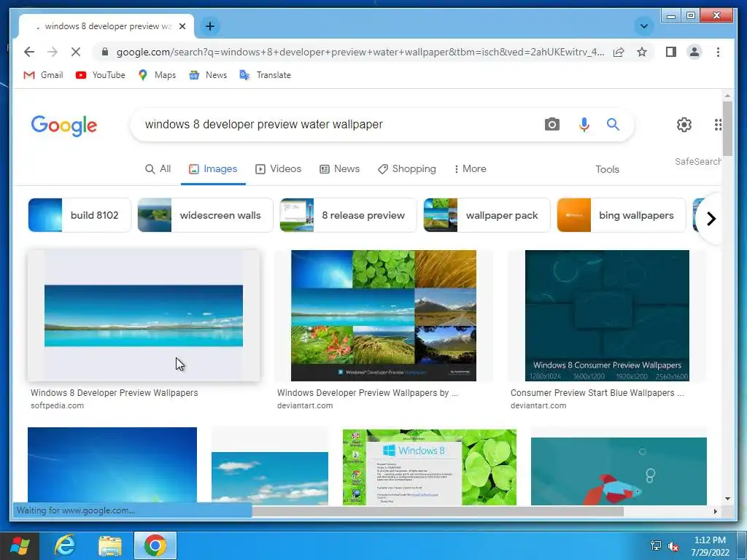This screenshot has width=747, height=560.
Task: Open the wallpaper collage thumbnail from deviantart
Action: coord(384,316)
